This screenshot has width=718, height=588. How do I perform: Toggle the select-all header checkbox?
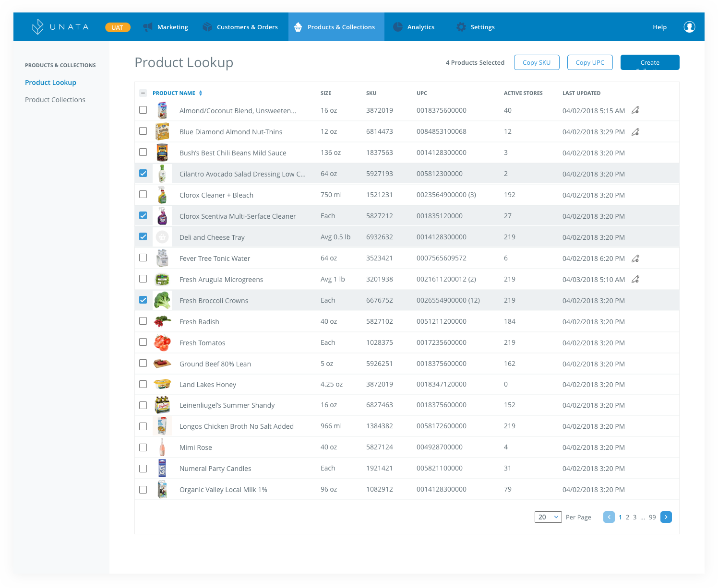point(143,93)
